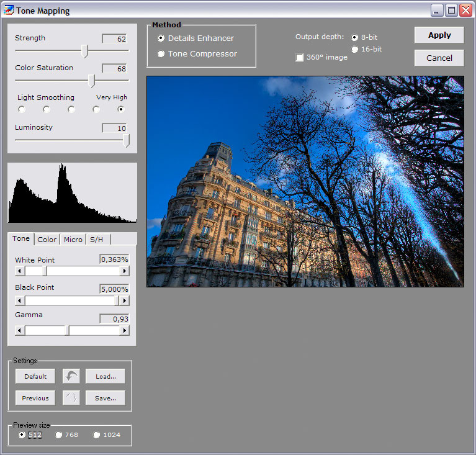Screen dimensions: 476x455
Task: Close the Tone Mapping window
Action: pyautogui.click(x=465, y=11)
